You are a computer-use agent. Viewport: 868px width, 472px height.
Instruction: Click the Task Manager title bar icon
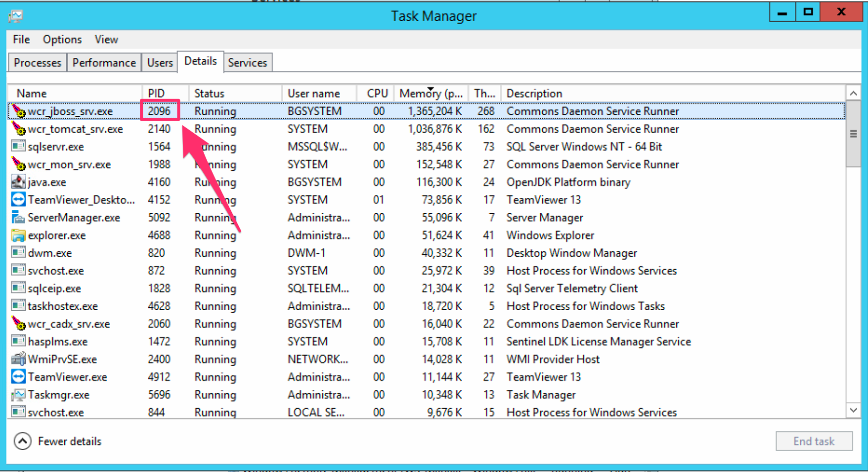(15, 16)
